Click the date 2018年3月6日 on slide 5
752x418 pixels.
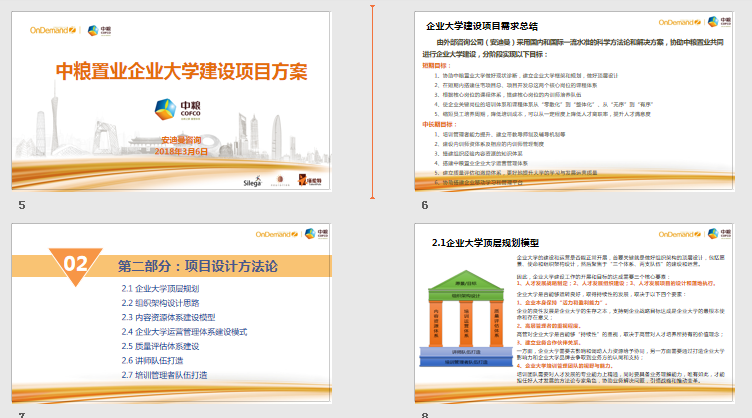(181, 150)
